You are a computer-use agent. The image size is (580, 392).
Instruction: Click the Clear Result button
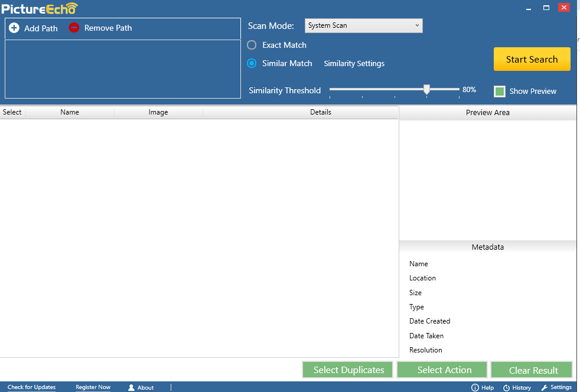[532, 370]
